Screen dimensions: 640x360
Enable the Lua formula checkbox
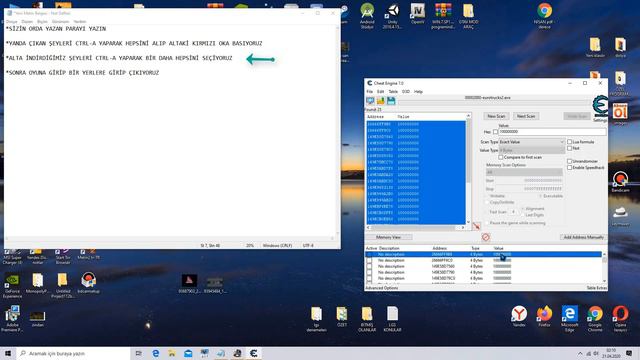569,142
